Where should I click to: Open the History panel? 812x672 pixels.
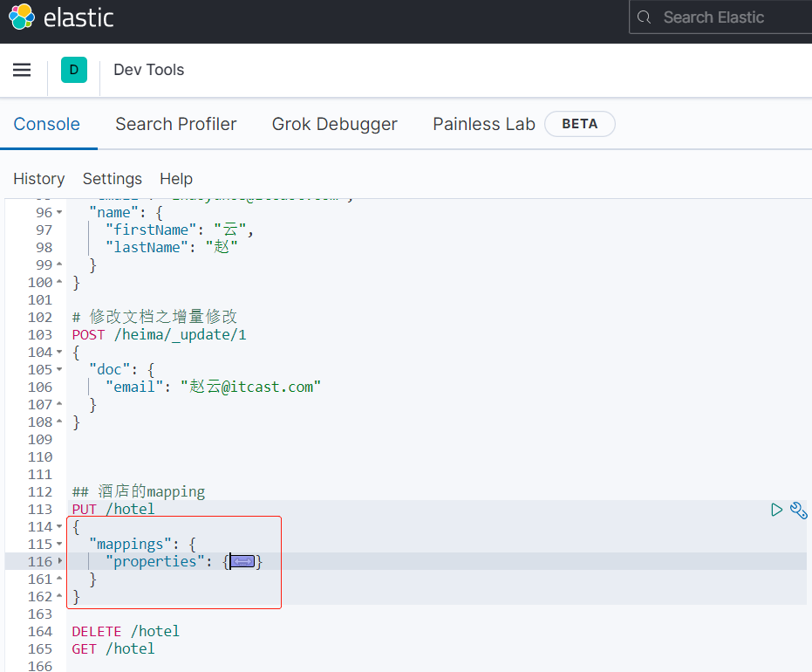(39, 179)
